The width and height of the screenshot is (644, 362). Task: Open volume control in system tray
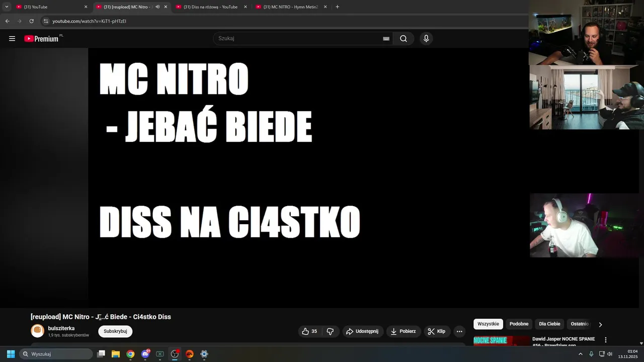(x=610, y=354)
